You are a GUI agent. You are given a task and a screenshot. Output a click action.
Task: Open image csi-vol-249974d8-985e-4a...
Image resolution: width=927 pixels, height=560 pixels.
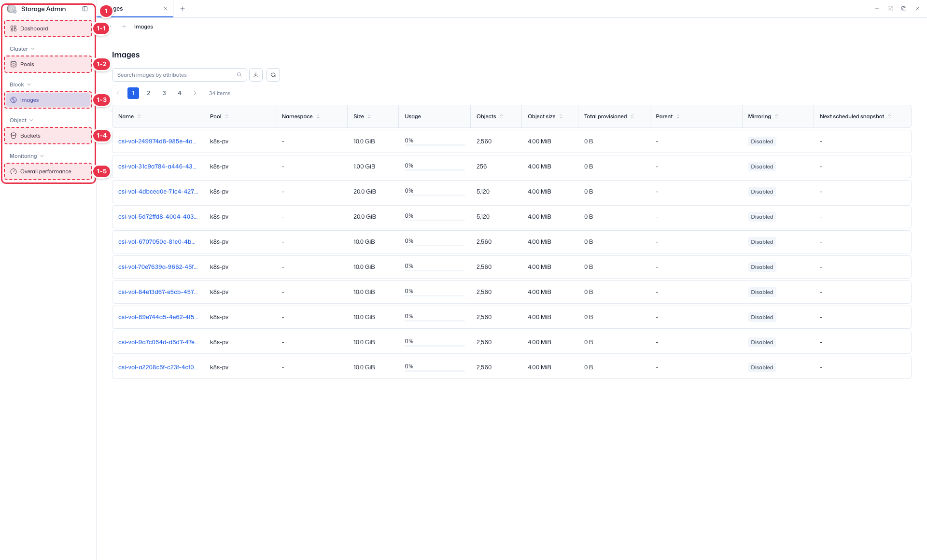[x=157, y=141]
